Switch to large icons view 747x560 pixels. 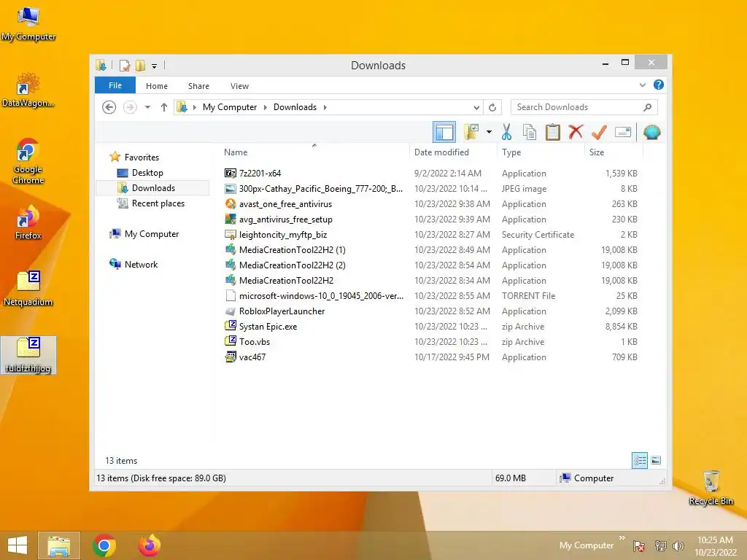(x=656, y=460)
